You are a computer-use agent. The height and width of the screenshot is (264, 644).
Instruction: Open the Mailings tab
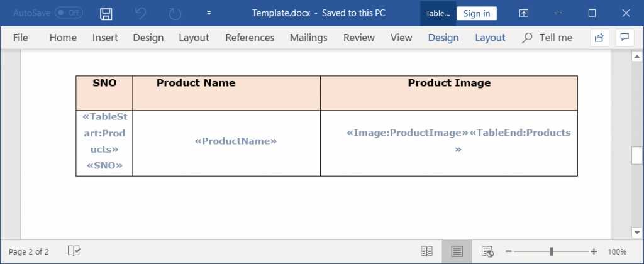[x=308, y=38]
